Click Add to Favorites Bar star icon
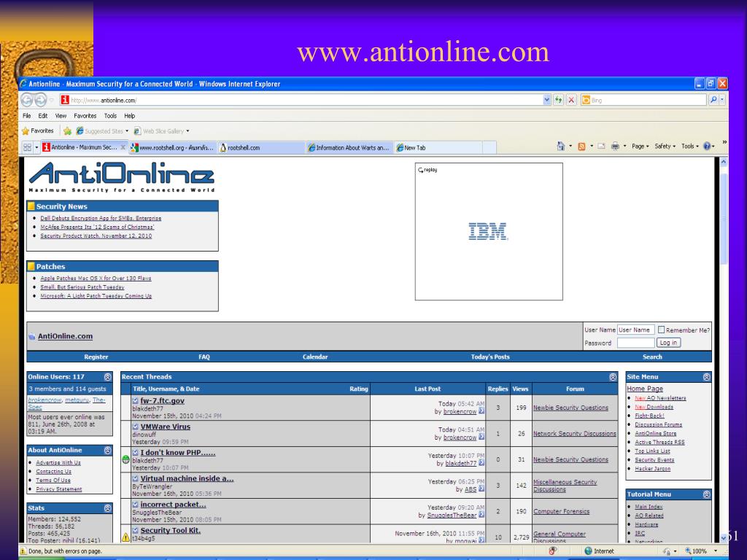The image size is (747, 560). (67, 131)
